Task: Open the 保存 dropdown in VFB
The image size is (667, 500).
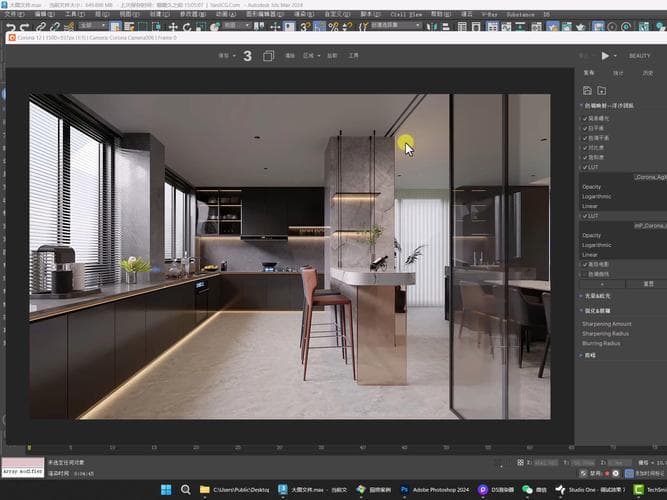Action: (227, 56)
